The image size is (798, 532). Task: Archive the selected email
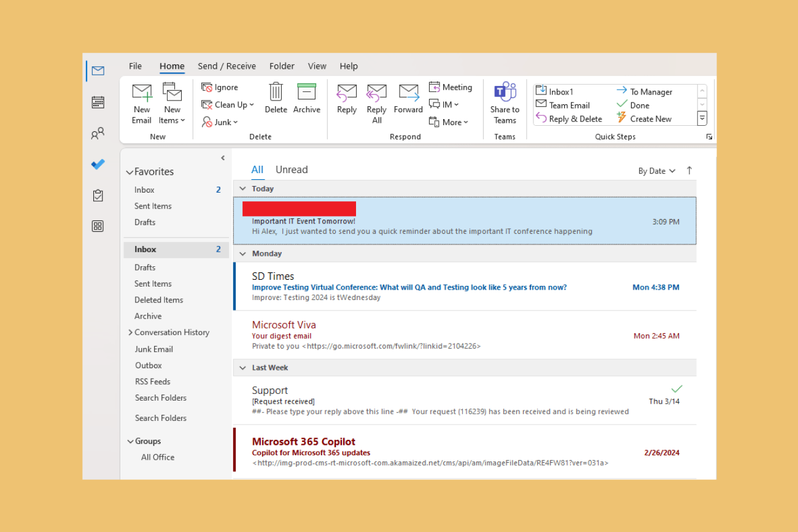pos(306,98)
